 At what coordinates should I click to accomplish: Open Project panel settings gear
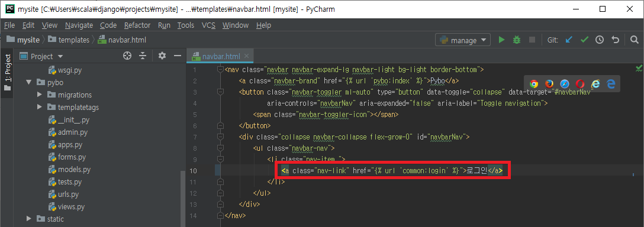pyautogui.click(x=162, y=56)
